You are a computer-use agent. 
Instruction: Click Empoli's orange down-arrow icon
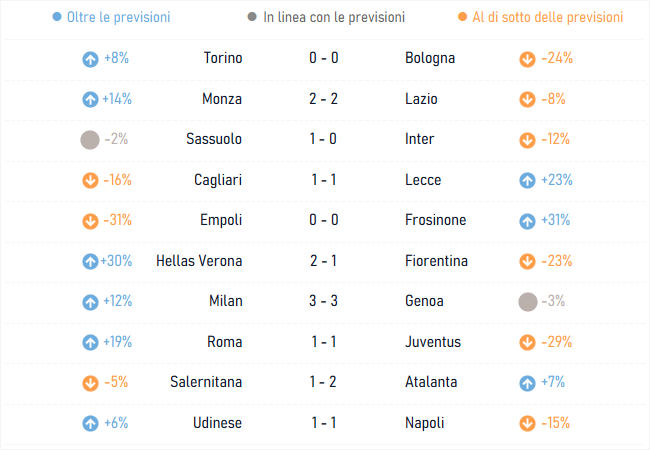pyautogui.click(x=90, y=221)
